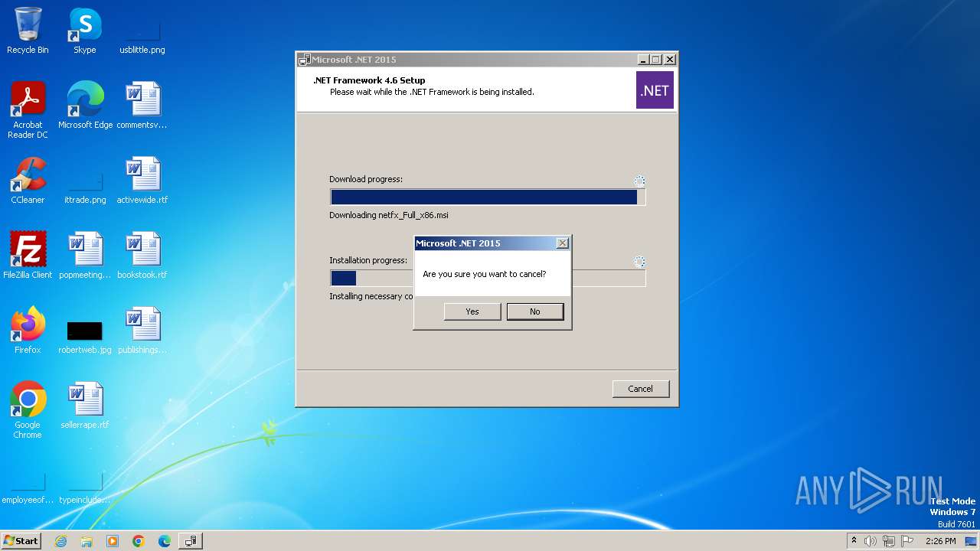
Task: Show hidden system tray icons
Action: click(x=854, y=541)
